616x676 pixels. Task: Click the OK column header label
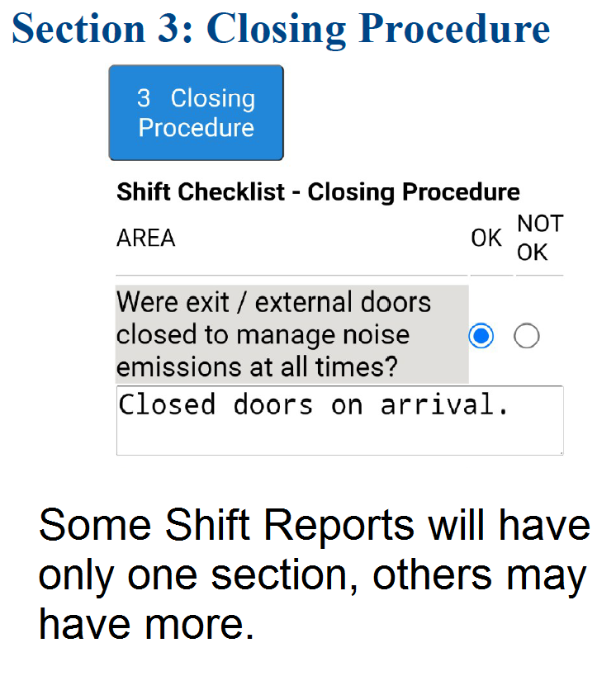(486, 239)
